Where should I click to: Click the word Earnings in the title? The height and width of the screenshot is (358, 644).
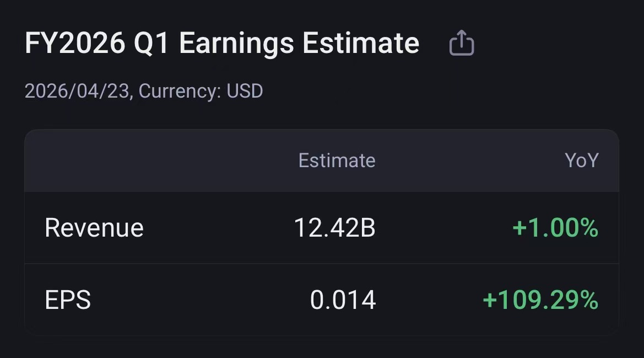[x=236, y=44]
